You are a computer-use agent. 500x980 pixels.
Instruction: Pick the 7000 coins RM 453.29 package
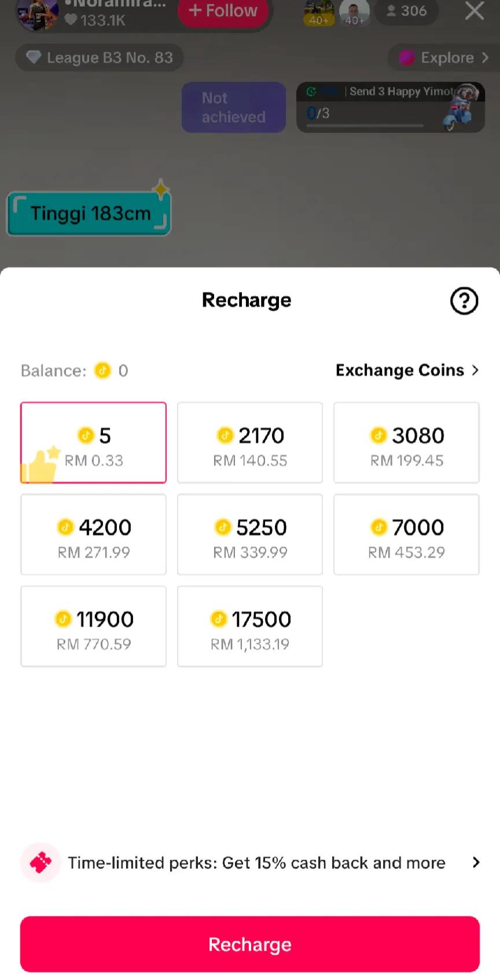pos(406,535)
